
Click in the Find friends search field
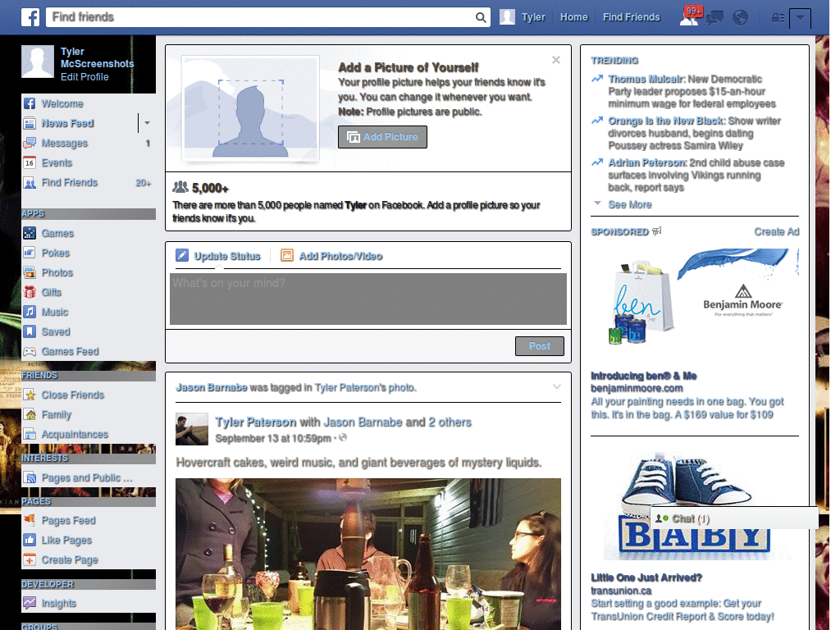[x=262, y=17]
